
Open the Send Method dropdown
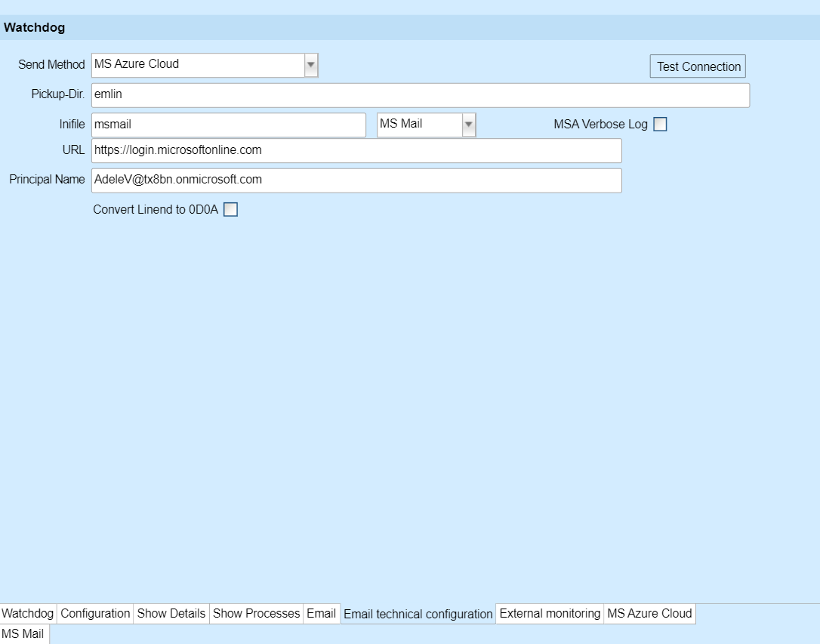coord(205,66)
